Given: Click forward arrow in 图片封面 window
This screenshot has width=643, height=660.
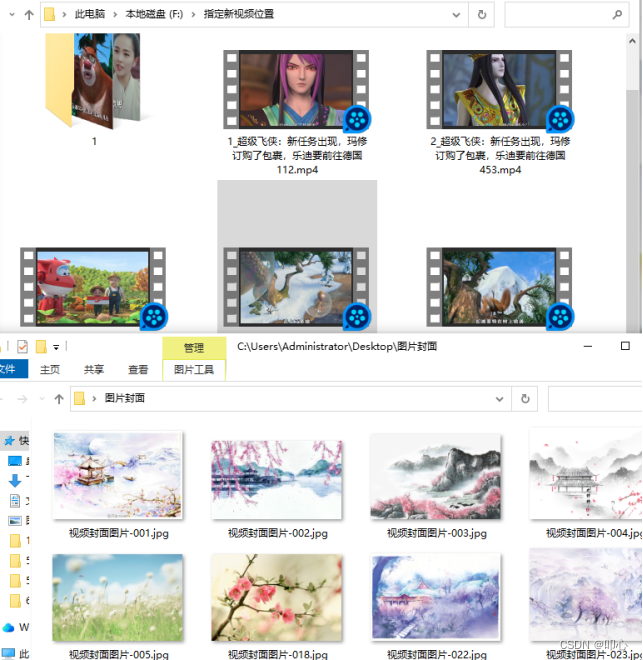Looking at the screenshot, I should tap(22, 399).
